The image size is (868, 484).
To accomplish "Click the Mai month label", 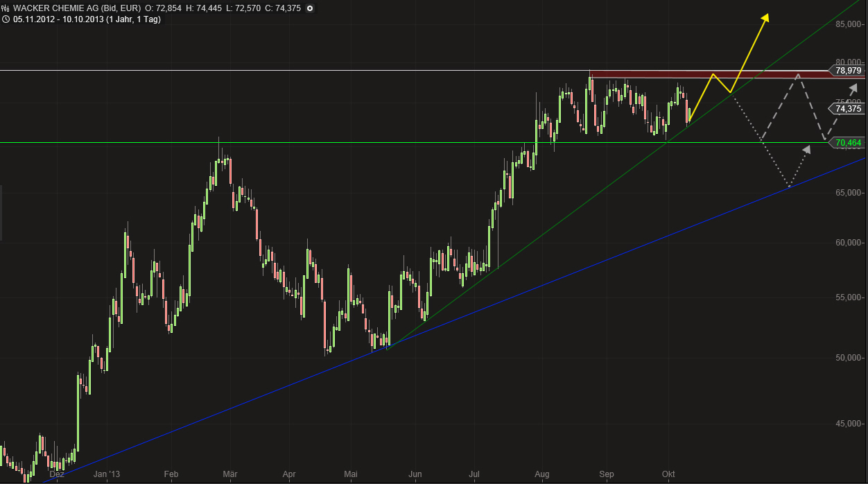I will pyautogui.click(x=350, y=475).
